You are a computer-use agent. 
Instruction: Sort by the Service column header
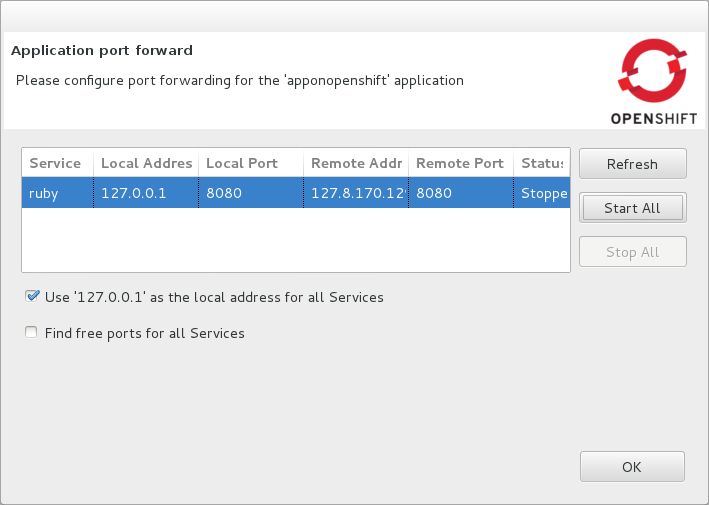coord(57,163)
